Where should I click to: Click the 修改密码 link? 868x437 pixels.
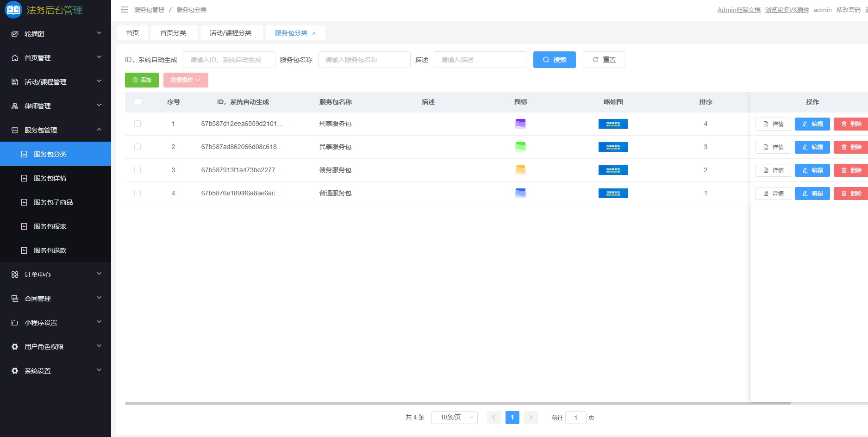[848, 10]
